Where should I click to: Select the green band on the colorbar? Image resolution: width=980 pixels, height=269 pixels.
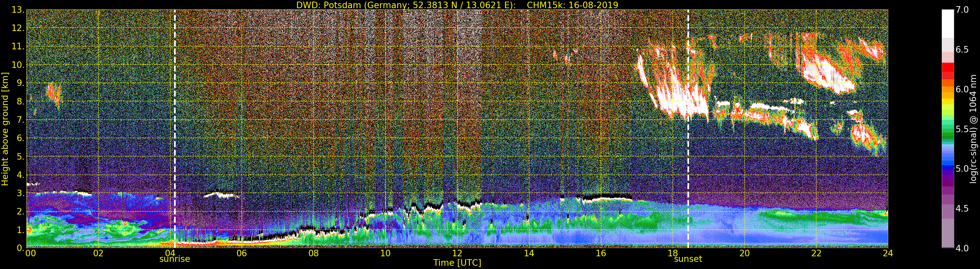coord(948,131)
